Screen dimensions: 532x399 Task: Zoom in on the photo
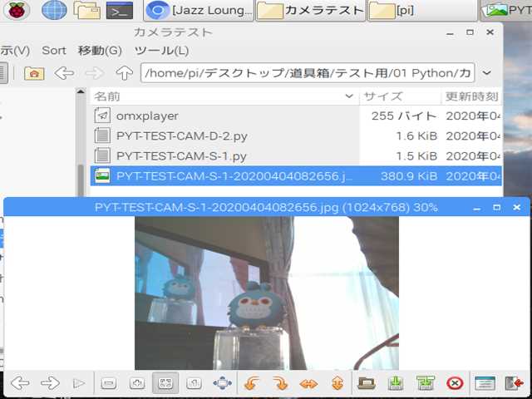[137, 383]
